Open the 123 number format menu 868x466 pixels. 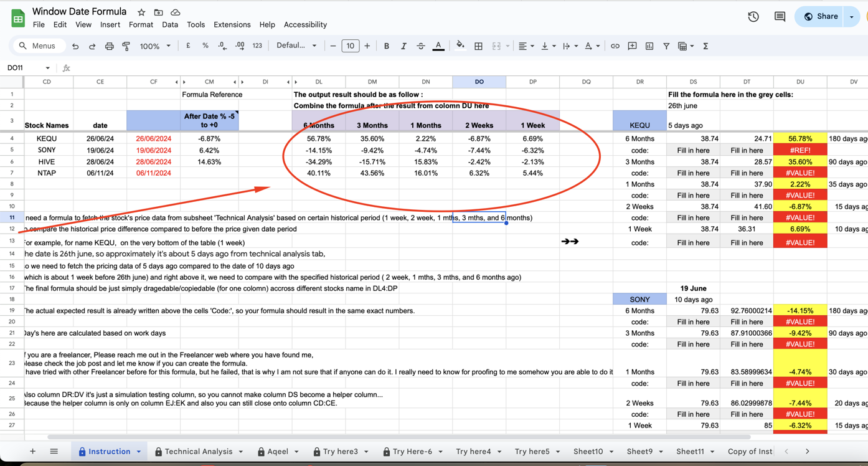[257, 46]
